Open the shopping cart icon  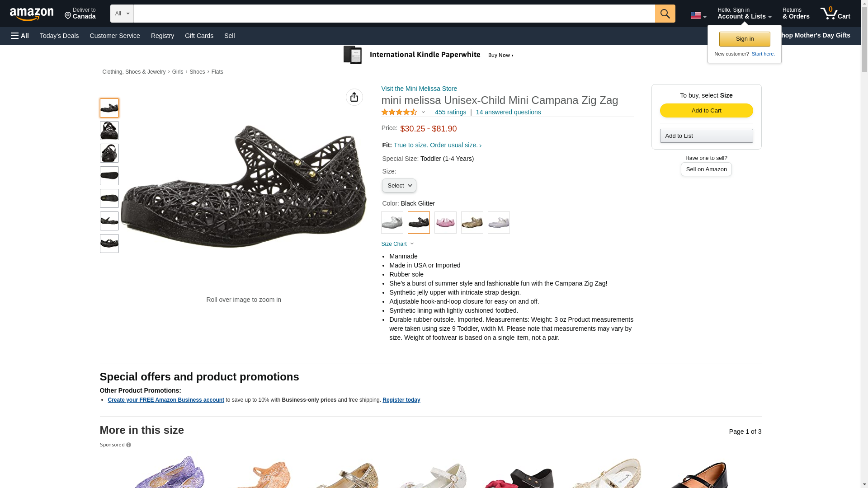[835, 14]
